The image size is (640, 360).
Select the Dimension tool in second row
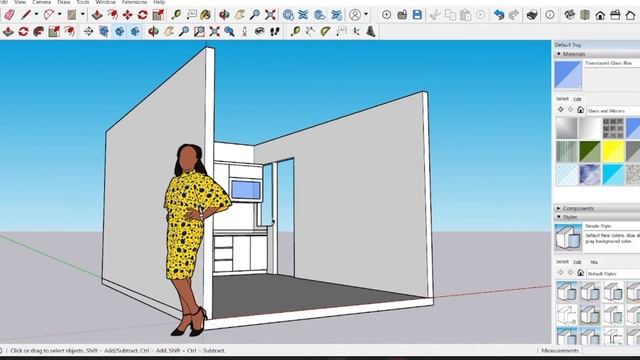point(310,31)
